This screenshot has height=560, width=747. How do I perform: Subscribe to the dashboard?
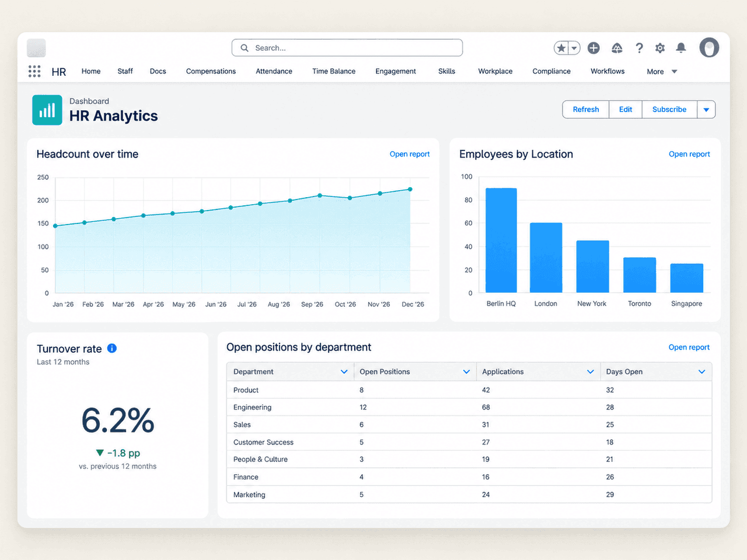(669, 110)
